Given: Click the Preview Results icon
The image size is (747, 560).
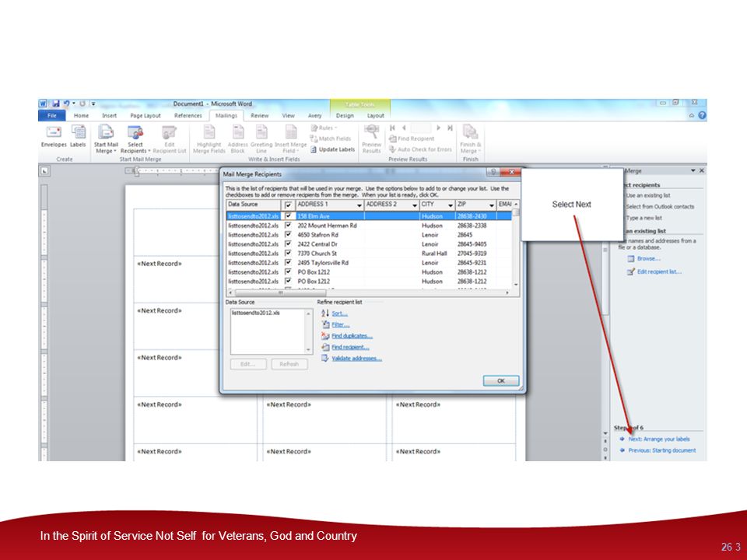Looking at the screenshot, I should [x=372, y=139].
